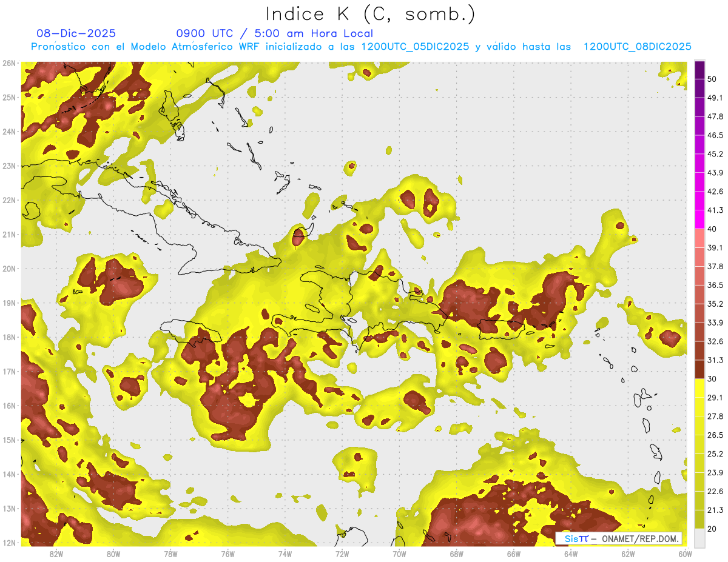The width and height of the screenshot is (728, 562).
Task: Click the colorbar value "39.1"
Action: click(715, 248)
